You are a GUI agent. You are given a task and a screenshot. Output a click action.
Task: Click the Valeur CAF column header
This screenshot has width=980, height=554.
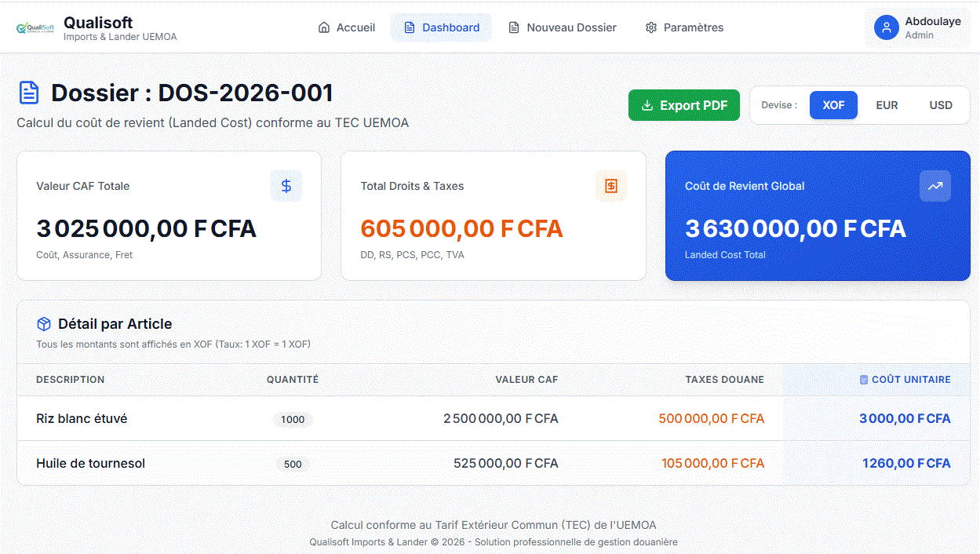(x=527, y=380)
